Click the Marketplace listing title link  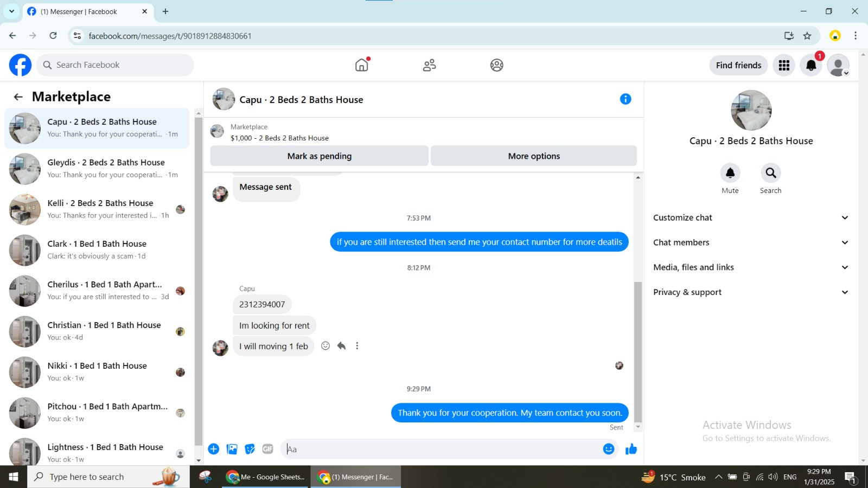tap(279, 138)
